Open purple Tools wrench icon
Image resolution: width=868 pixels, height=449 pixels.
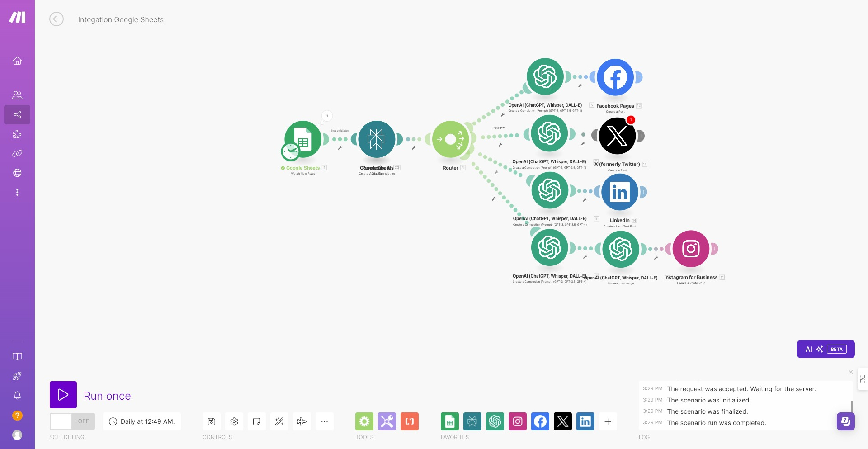387,421
